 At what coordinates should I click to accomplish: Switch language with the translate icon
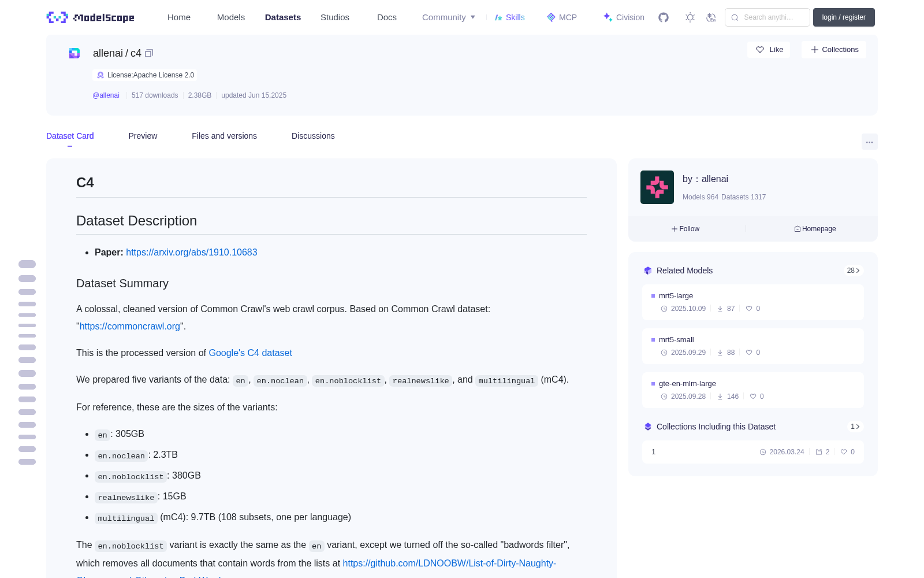(x=711, y=17)
